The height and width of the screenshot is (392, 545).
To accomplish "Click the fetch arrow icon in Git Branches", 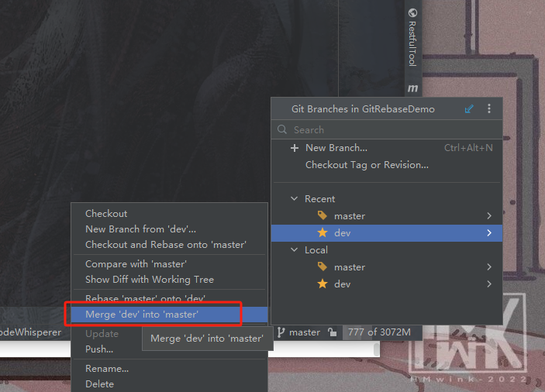I will click(x=469, y=109).
